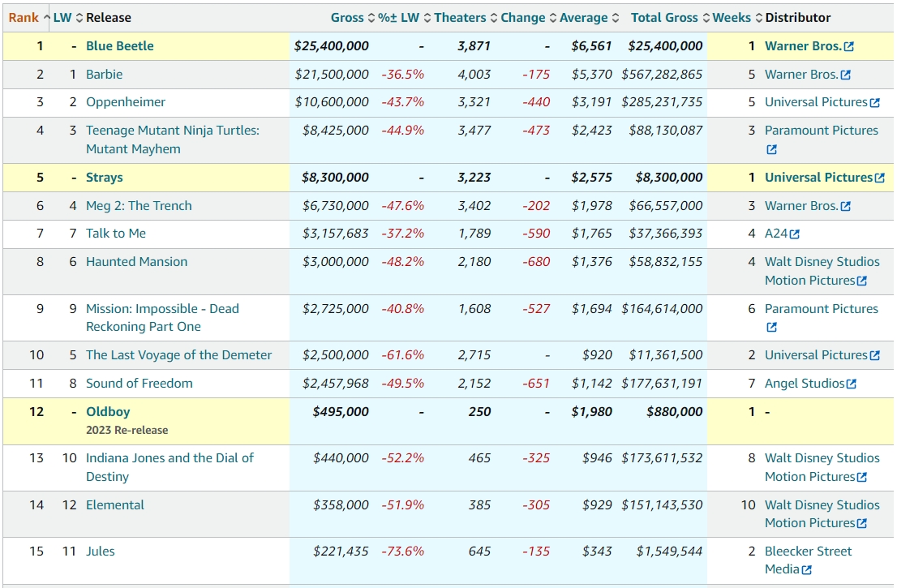Open the Strays release link
Viewport: 897px width, 588px height.
[x=104, y=178]
